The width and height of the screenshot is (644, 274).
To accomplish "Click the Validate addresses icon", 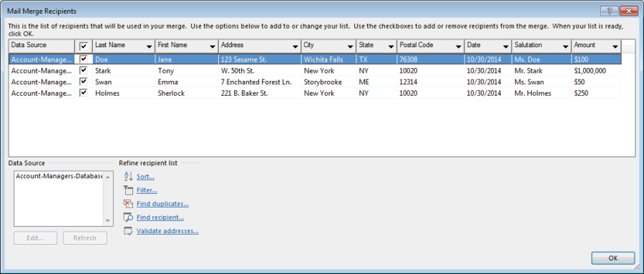I will pos(128,231).
